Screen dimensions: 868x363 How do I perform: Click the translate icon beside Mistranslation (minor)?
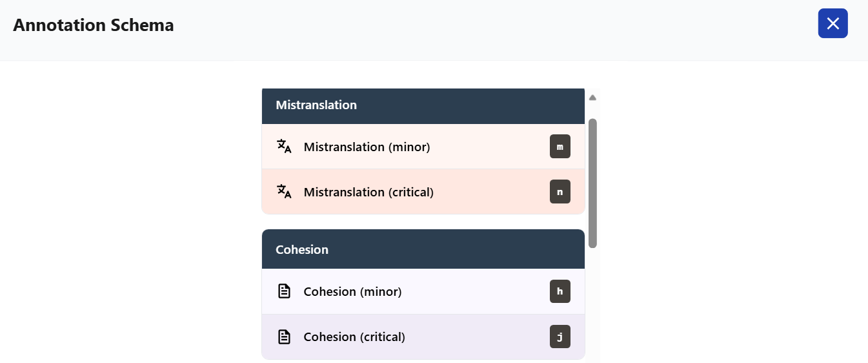pos(284,147)
